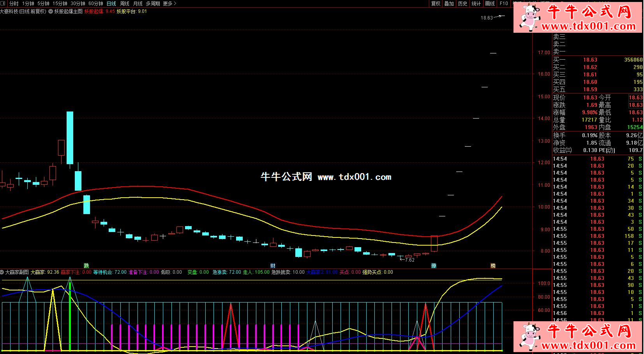
Task: Click the tall cyan candlestick near 14.00
Action: pyautogui.click(x=70, y=138)
